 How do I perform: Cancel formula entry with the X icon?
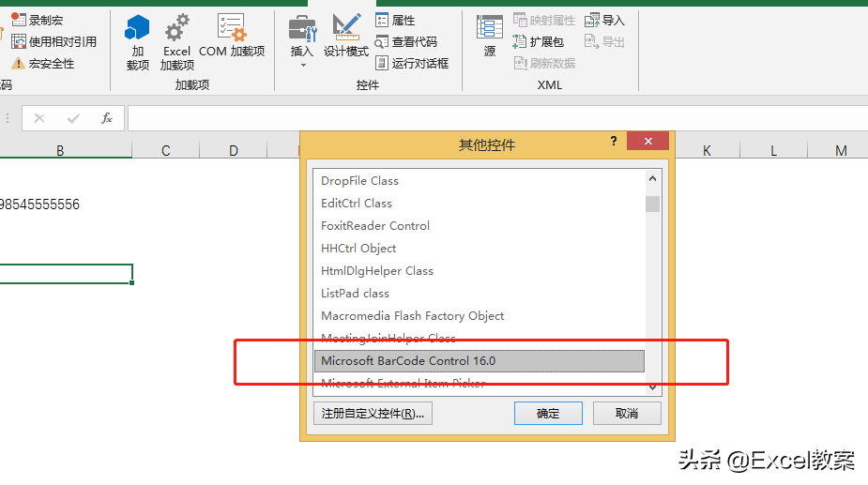pyautogui.click(x=39, y=118)
